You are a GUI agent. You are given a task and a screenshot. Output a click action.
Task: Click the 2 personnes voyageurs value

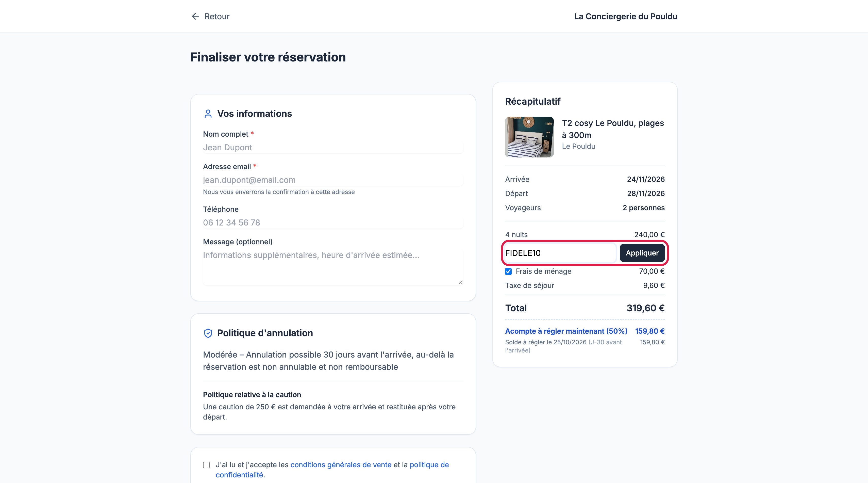(643, 208)
